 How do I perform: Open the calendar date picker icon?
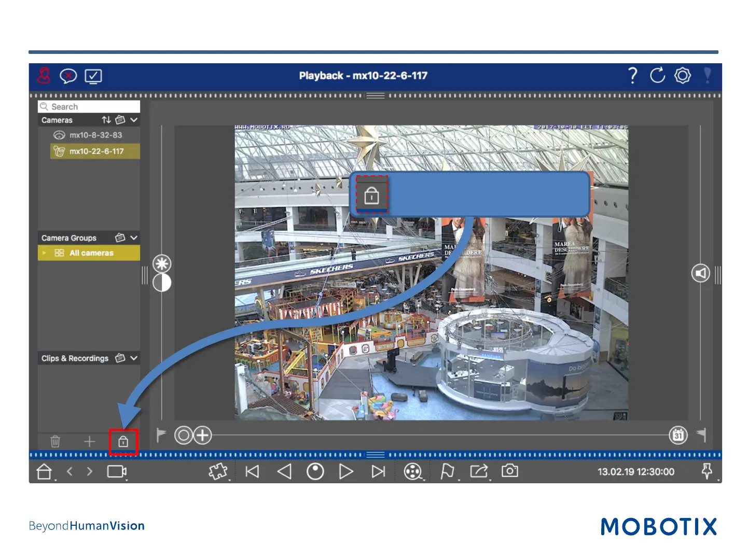[678, 435]
